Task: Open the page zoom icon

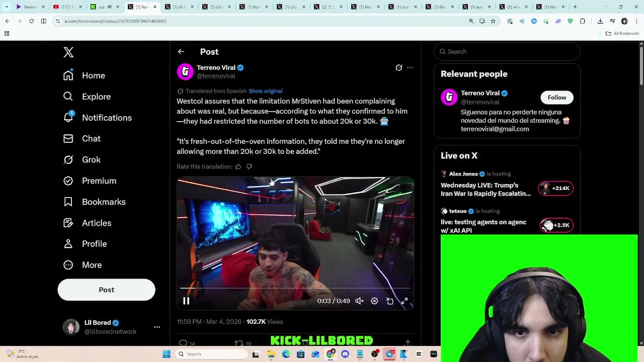Action: [x=471, y=21]
